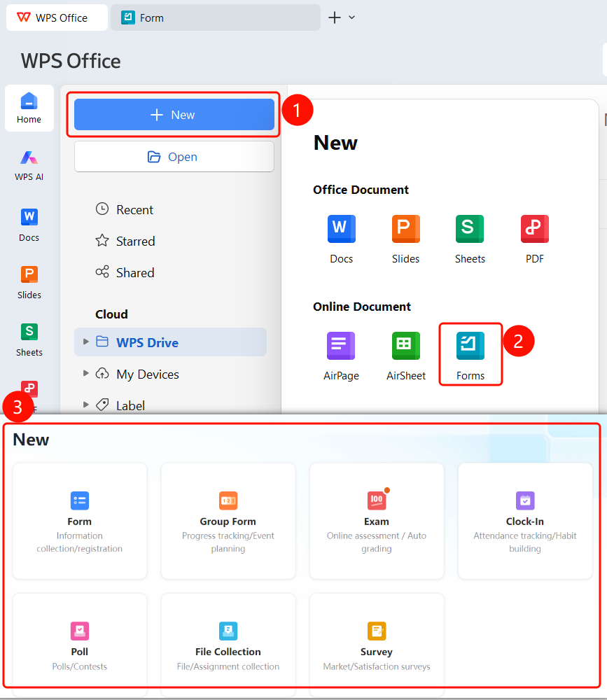This screenshot has height=700, width=607.
Task: Expand the WPS Drive tree node
Action: [x=85, y=342]
